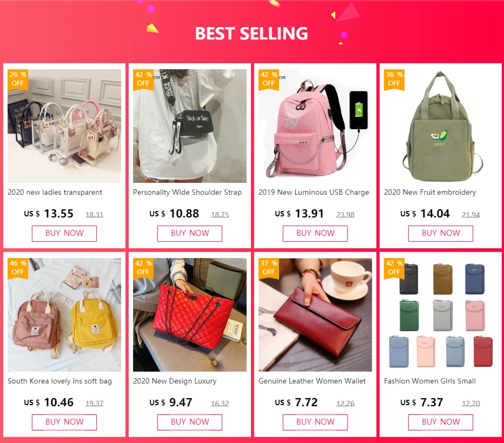Open the red quilted chain bag photo

tap(190, 315)
